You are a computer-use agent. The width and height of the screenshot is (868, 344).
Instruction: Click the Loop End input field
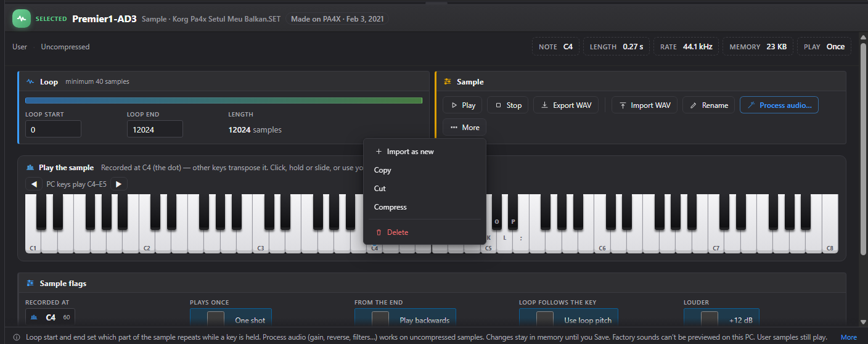pos(155,129)
